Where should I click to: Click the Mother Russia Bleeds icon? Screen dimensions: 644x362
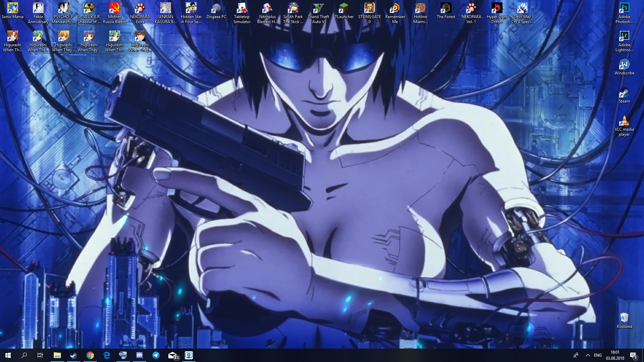[115, 13]
